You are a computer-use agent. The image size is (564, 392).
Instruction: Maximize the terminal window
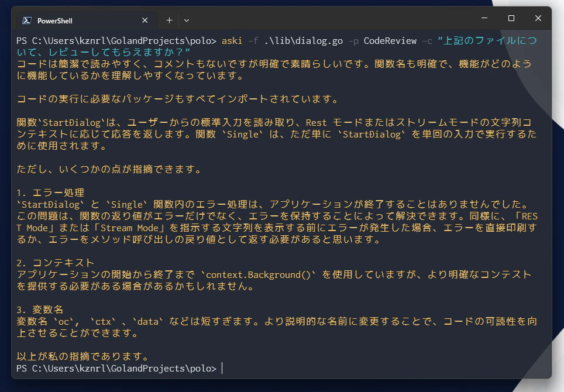511,18
